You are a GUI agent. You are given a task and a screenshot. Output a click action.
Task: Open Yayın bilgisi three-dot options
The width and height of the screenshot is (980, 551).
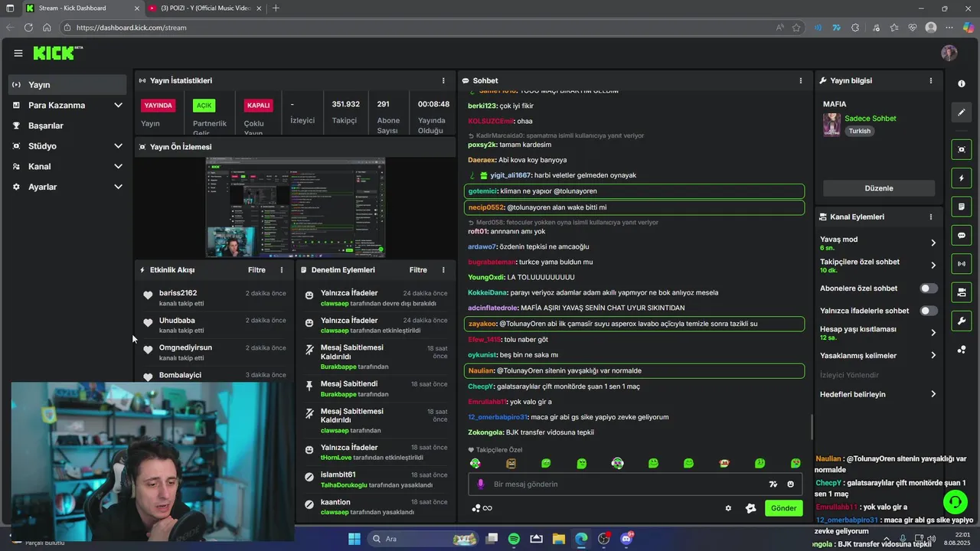(931, 80)
